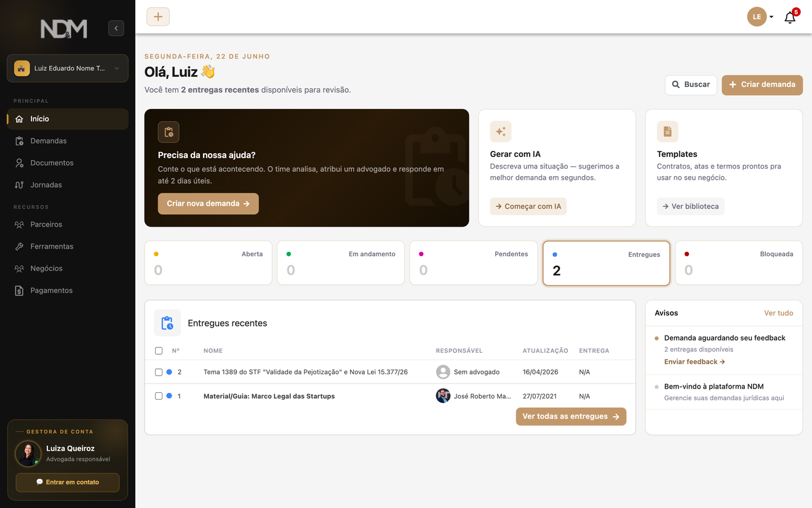Viewport: 812px width, 508px height.
Task: Open Material/Guia: Marco Legal das Startups
Action: (x=269, y=396)
